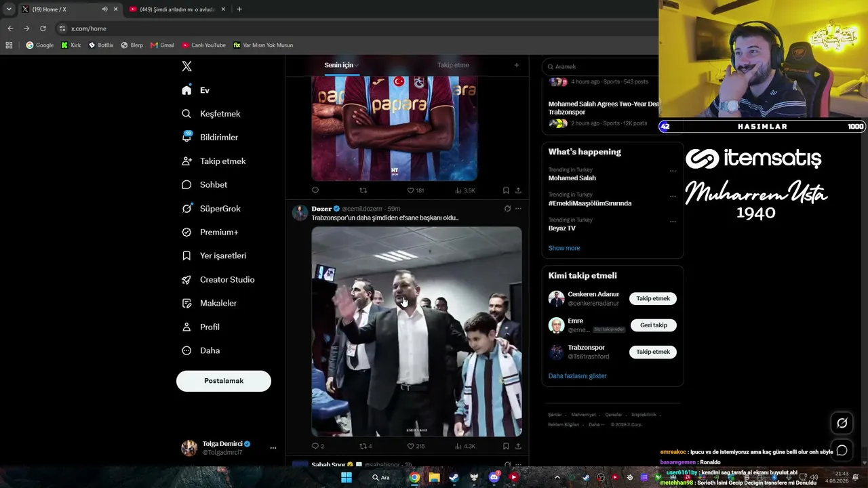Click the Yer işaretleri bookmark icon

pyautogui.click(x=186, y=256)
